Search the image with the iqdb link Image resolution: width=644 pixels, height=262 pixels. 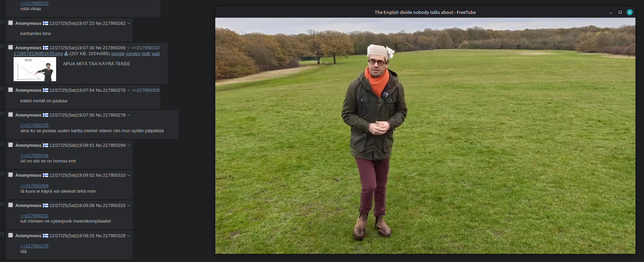[146, 54]
